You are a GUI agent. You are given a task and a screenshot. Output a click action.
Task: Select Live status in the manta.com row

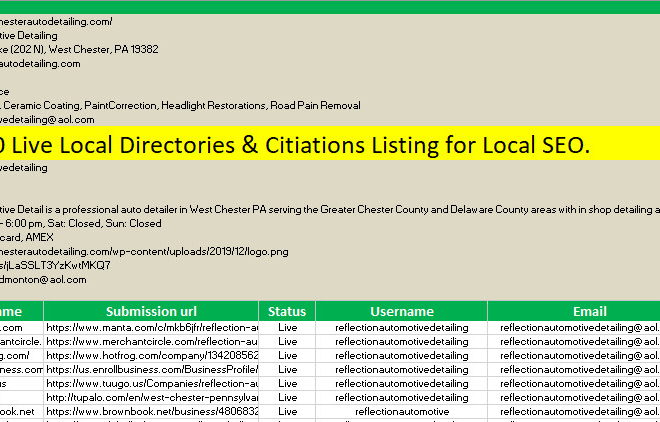click(287, 327)
